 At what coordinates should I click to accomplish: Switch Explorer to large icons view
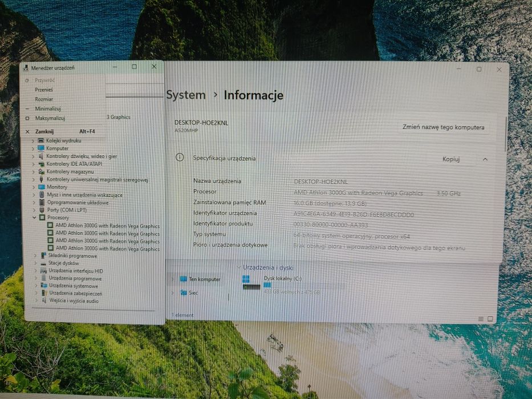[490, 319]
